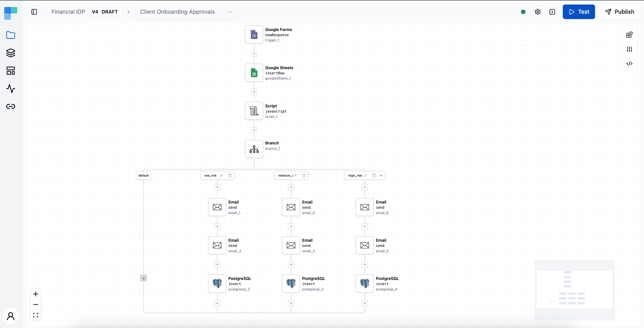Run the workflow with the Test button

pyautogui.click(x=579, y=12)
